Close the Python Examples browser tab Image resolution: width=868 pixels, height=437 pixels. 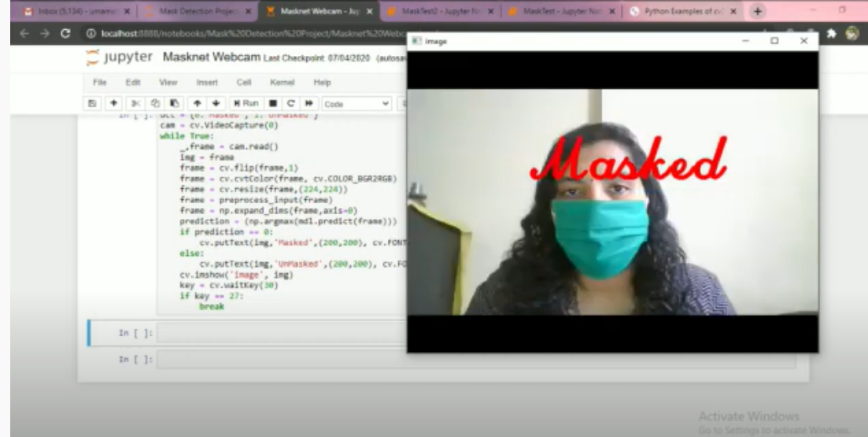point(733,11)
